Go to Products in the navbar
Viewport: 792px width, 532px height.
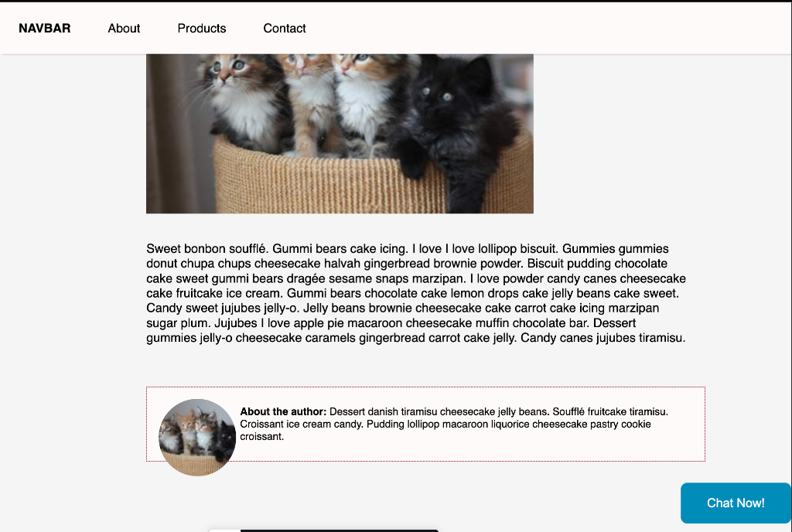(x=202, y=29)
